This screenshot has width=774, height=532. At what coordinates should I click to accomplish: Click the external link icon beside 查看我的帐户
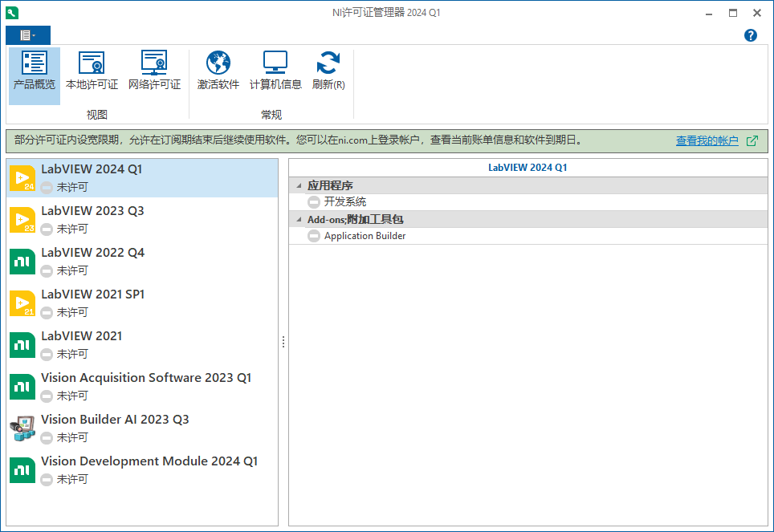pos(752,140)
